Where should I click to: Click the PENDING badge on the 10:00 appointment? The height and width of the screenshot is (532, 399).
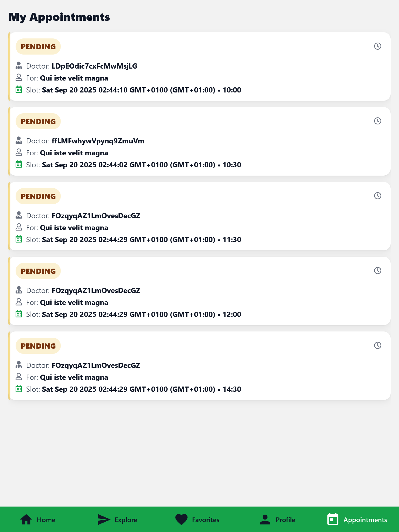tap(38, 47)
